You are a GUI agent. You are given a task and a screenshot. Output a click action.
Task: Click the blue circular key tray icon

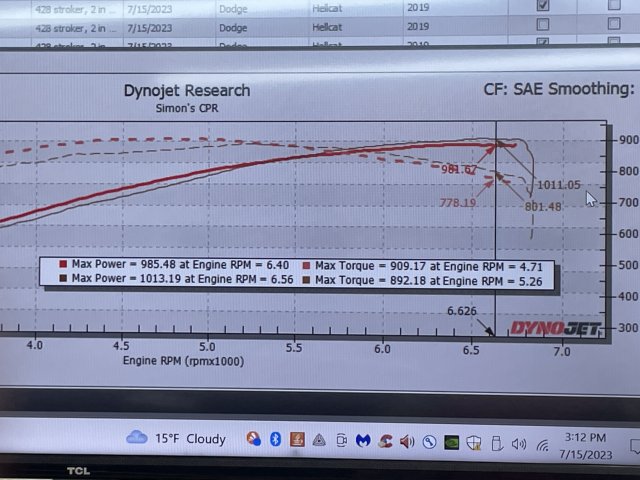429,442
